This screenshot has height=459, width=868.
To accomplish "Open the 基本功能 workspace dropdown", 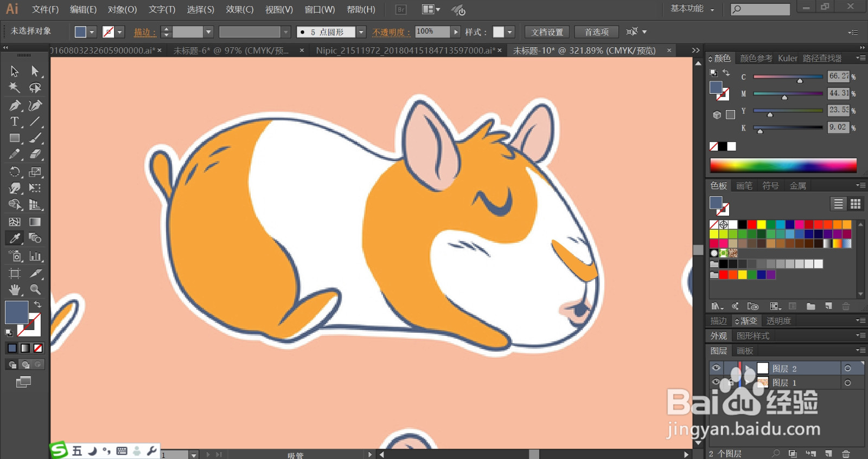I will tap(692, 9).
